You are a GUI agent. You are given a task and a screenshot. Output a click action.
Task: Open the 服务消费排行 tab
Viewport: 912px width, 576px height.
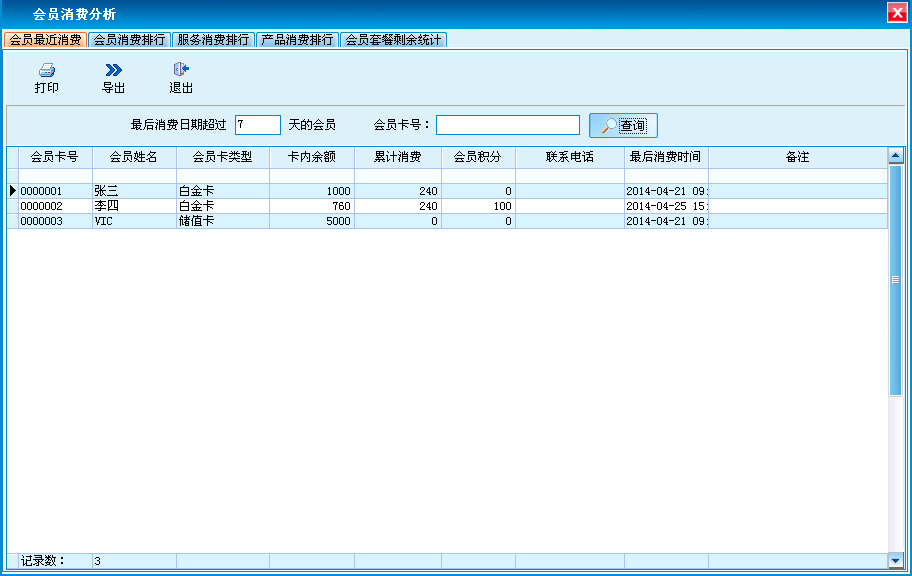(x=213, y=40)
